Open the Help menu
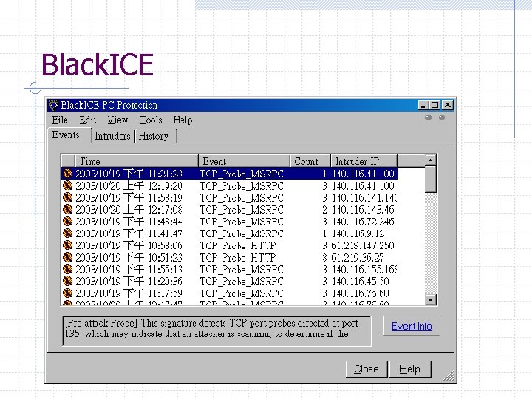The image size is (532, 399). click(x=183, y=120)
